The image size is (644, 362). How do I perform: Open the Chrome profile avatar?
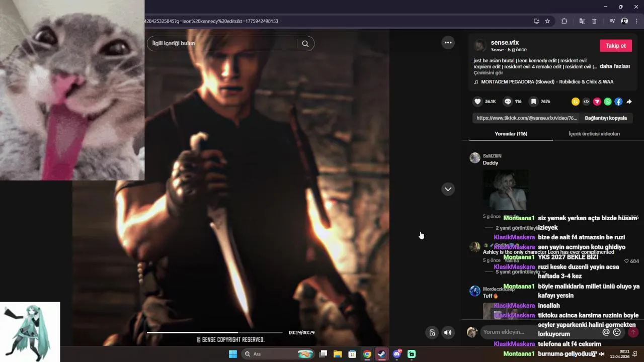tap(624, 21)
